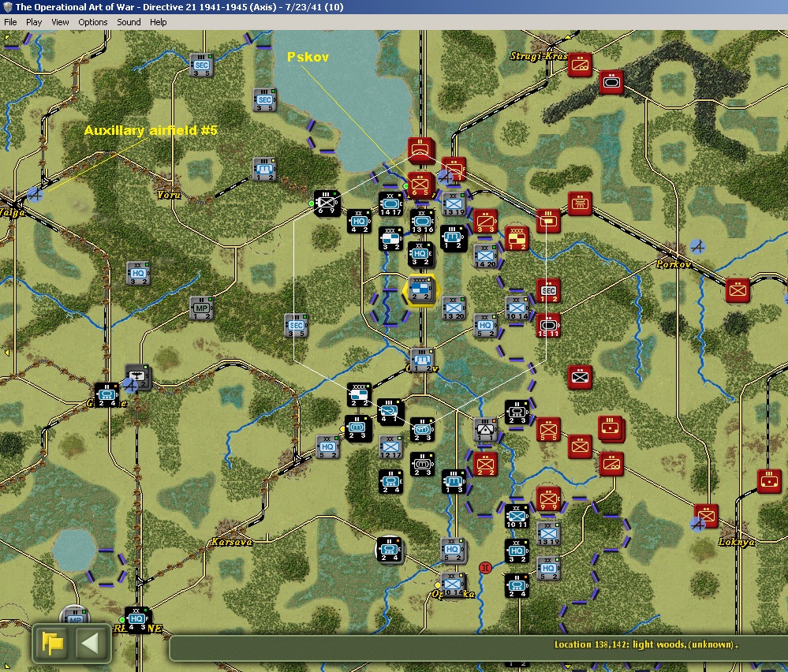
Task: Select the black 6-9 regiment unit
Action: point(326,203)
